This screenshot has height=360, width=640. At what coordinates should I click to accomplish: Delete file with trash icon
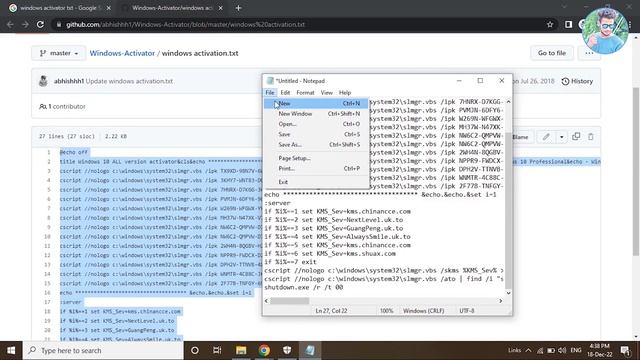(x=591, y=137)
